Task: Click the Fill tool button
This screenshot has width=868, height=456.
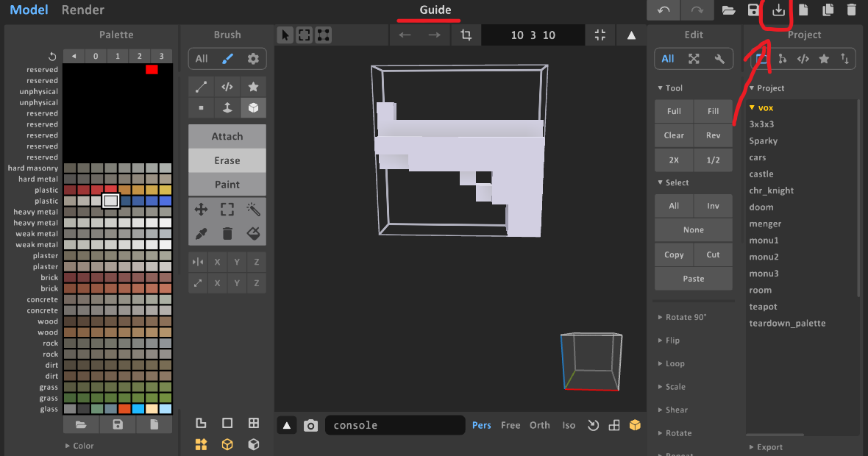Action: click(x=713, y=111)
